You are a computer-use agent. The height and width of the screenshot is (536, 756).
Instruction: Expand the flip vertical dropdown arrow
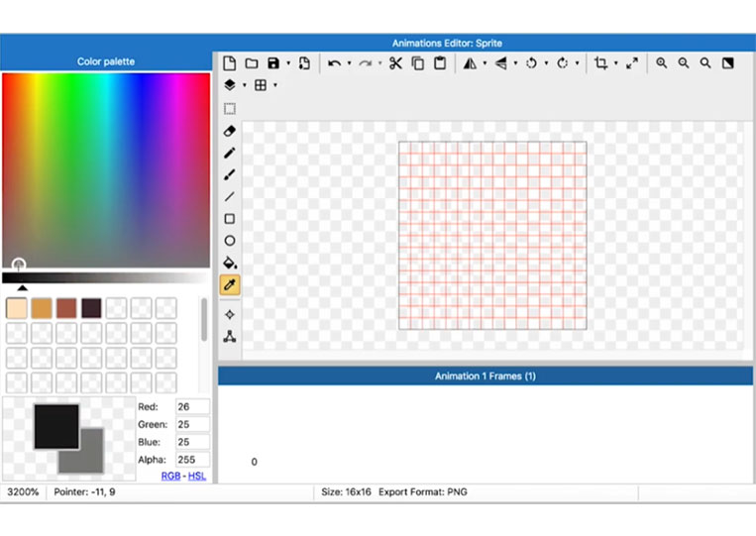[515, 63]
